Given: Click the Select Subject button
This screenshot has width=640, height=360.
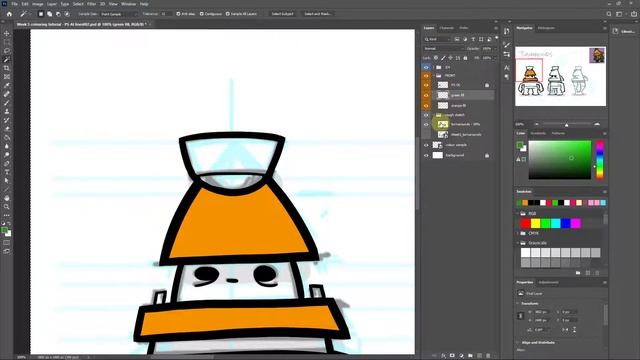Looking at the screenshot, I should tap(282, 14).
